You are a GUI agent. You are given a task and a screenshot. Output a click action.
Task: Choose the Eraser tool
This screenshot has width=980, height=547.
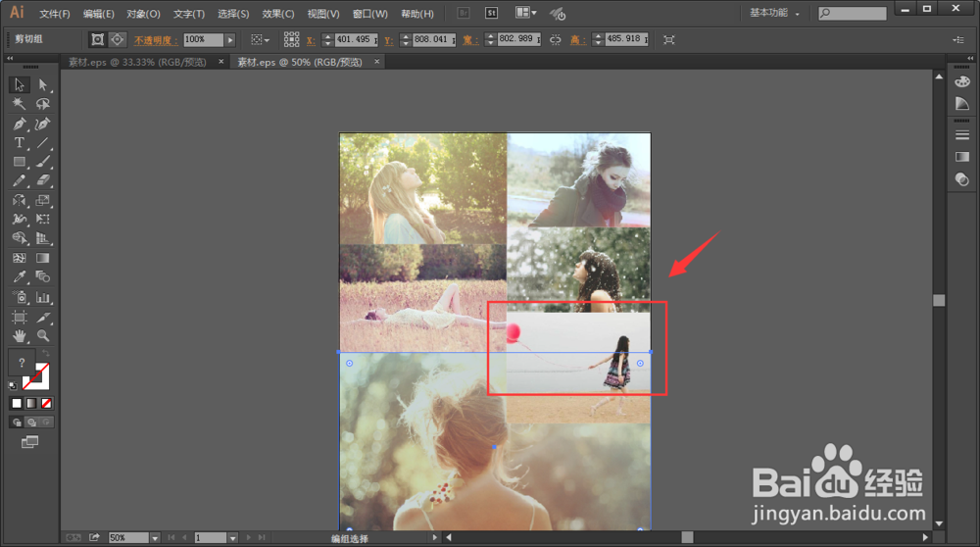(42, 180)
